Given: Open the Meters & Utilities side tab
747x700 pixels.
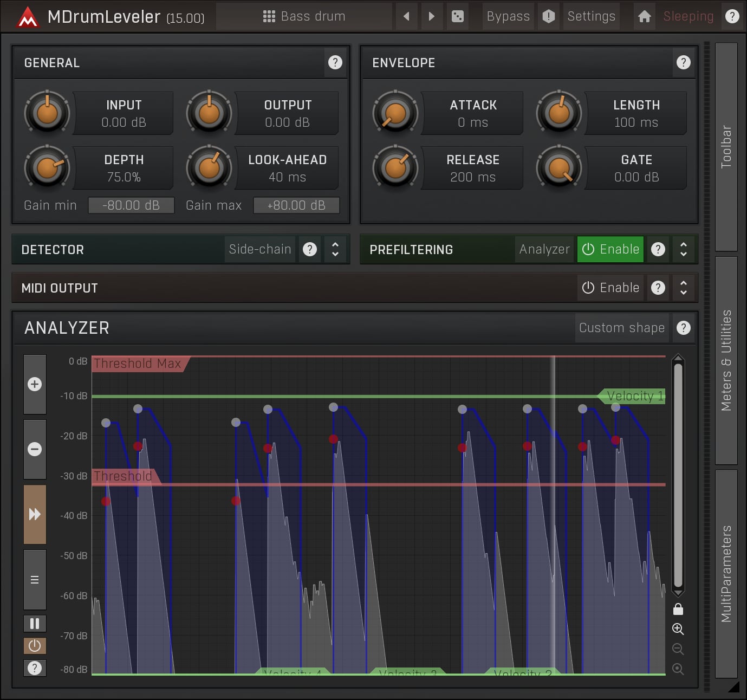Looking at the screenshot, I should (726, 360).
